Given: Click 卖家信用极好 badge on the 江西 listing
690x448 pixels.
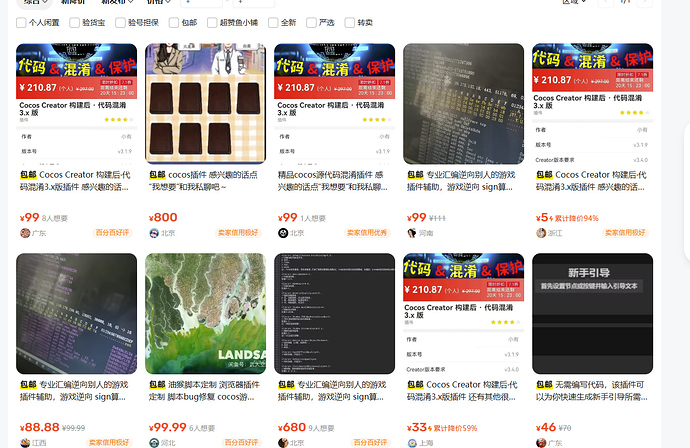Looking at the screenshot, I should 109,443.
